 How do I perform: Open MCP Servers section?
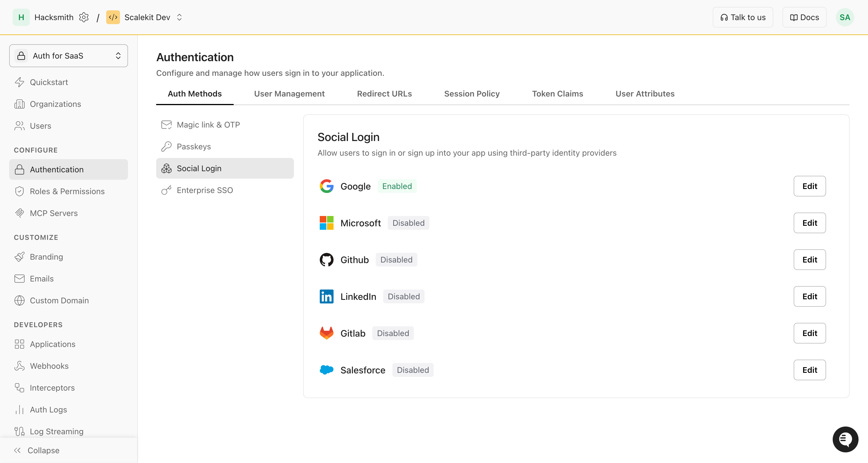(x=68, y=213)
